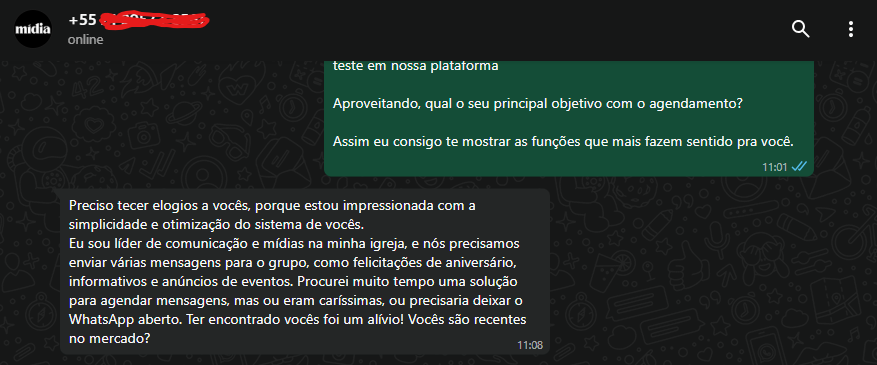Click the "Aproveitando, qual o seu principal objetivo" sentence
The width and height of the screenshot is (877, 365).
[x=537, y=104]
